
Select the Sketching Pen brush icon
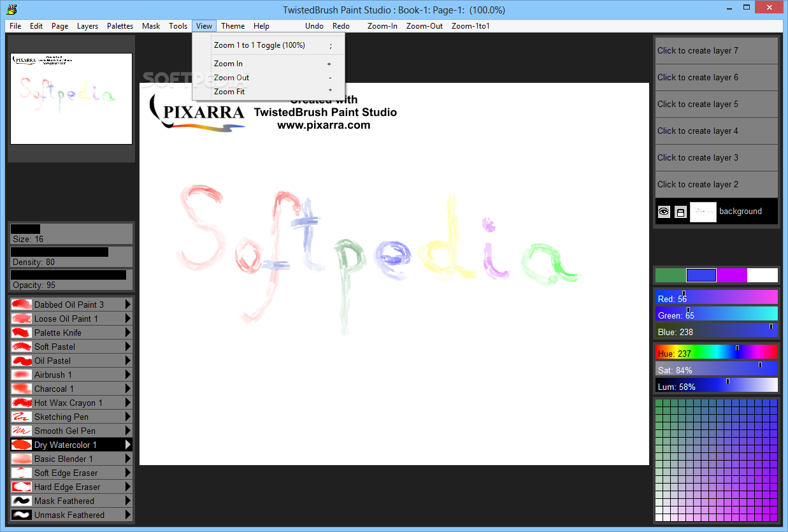point(22,417)
